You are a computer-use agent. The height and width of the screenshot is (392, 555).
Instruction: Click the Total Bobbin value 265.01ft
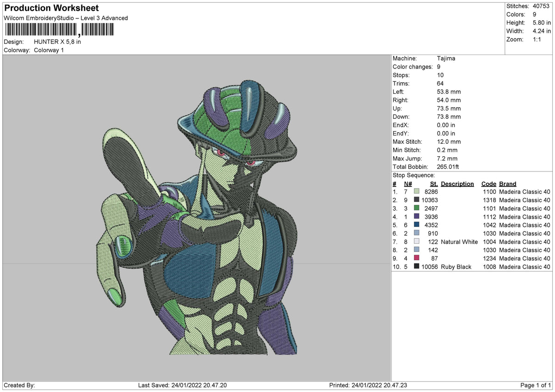448,166
